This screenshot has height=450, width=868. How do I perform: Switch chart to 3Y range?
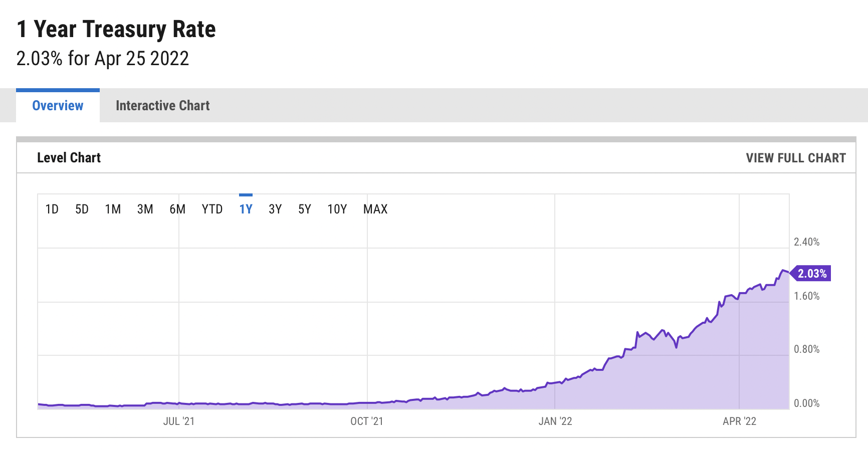[x=275, y=209]
